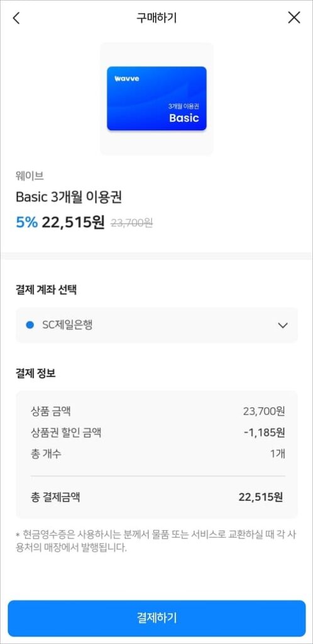313x644 pixels.
Task: Tap the 5% discount label
Action: (x=26, y=223)
